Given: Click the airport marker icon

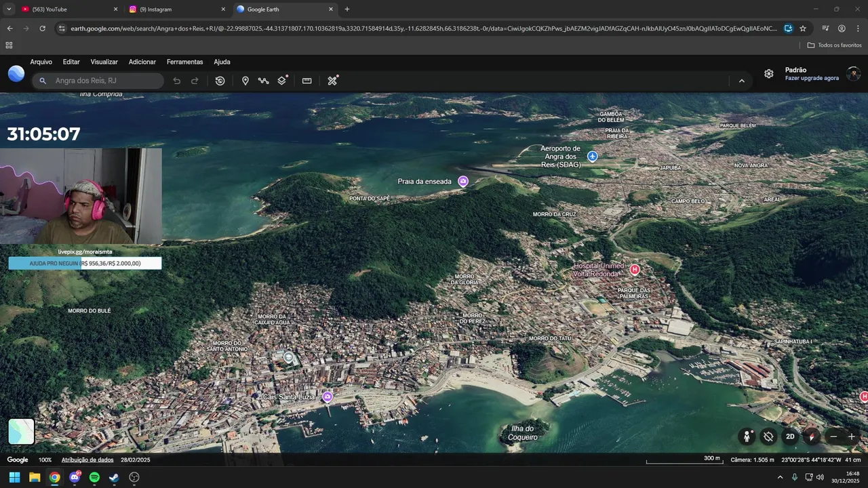Looking at the screenshot, I should [593, 157].
